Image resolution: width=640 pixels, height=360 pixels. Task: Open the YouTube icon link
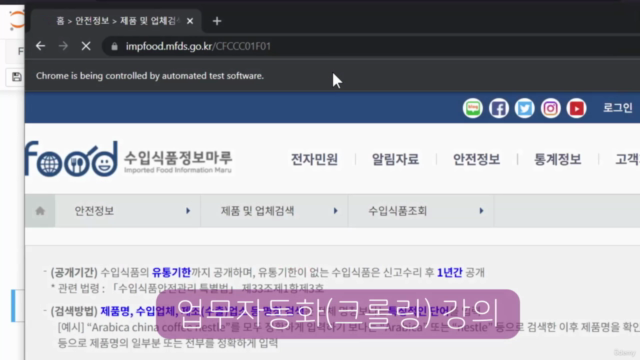pyautogui.click(x=576, y=108)
